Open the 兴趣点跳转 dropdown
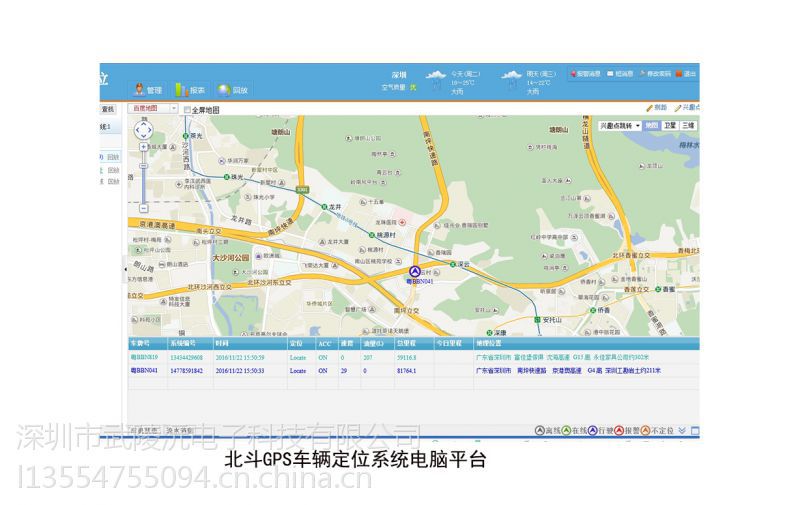 (619, 125)
